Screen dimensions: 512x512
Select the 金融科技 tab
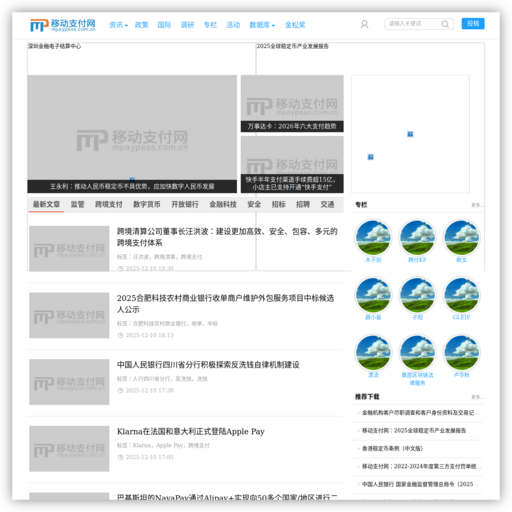tap(223, 204)
